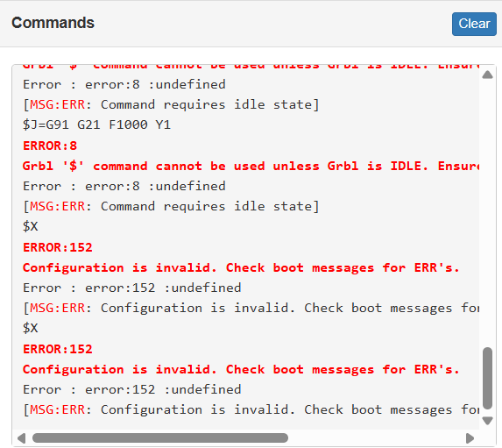Screen dimensions: 502x448
Task: Click the vertical scrollbar thumb
Action: pos(487,378)
